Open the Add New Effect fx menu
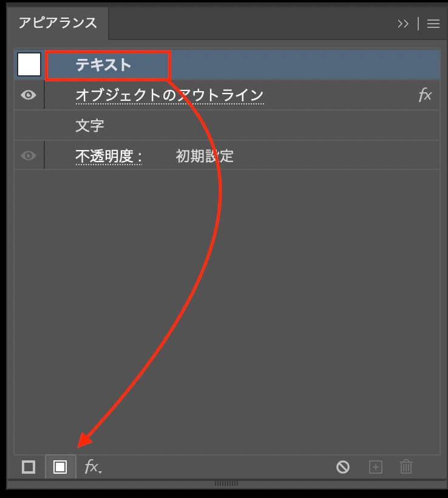Viewport: 448px width, 498px height. click(93, 467)
